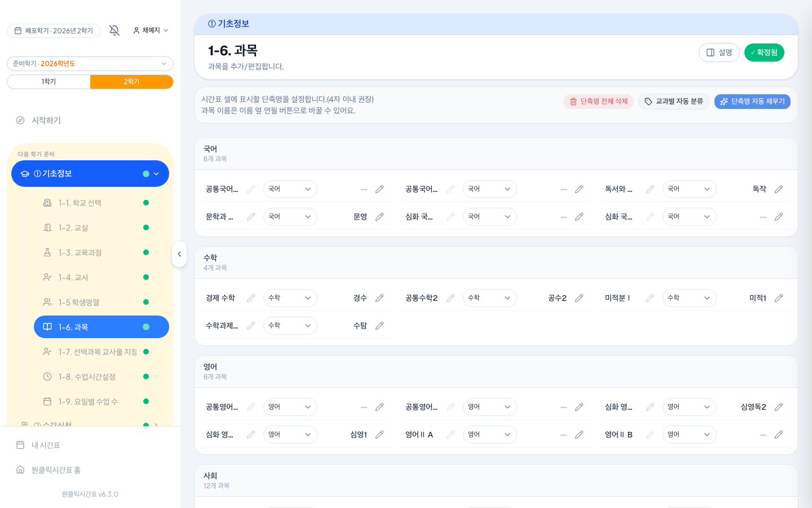Screen dimensions: 812x508
Task: Toggle the notification bell icon
Action: coord(114,30)
